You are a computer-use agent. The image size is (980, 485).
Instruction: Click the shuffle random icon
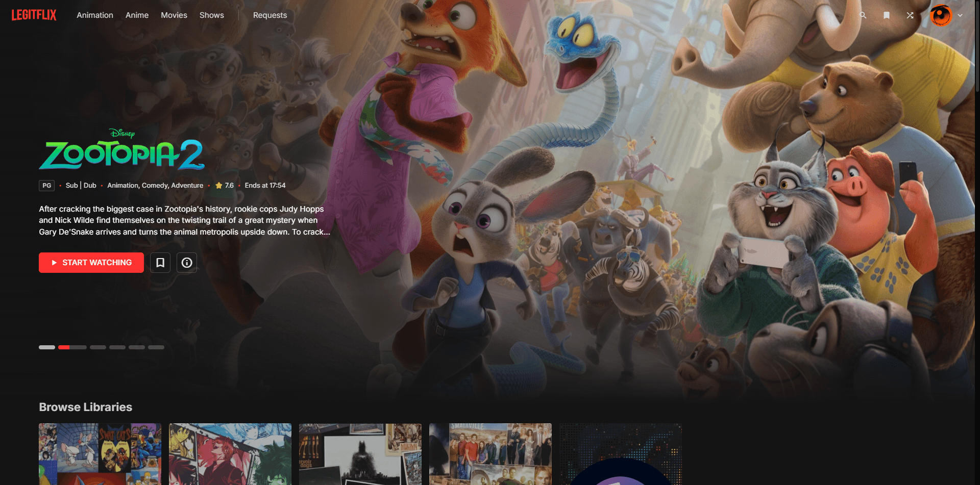pyautogui.click(x=910, y=15)
